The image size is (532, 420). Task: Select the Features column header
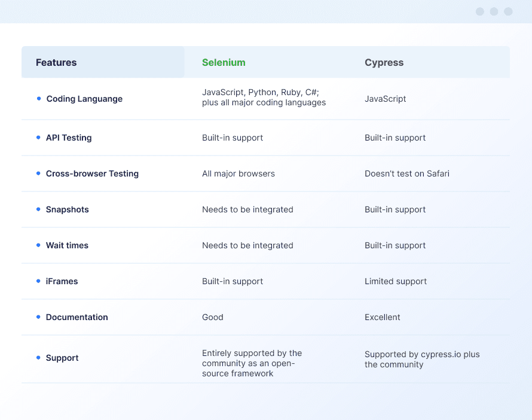(56, 62)
